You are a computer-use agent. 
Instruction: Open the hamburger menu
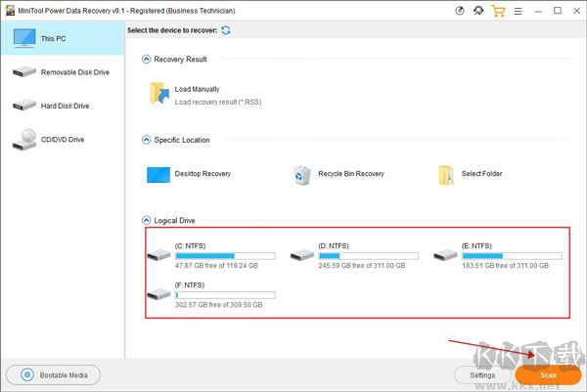pyautogui.click(x=519, y=11)
